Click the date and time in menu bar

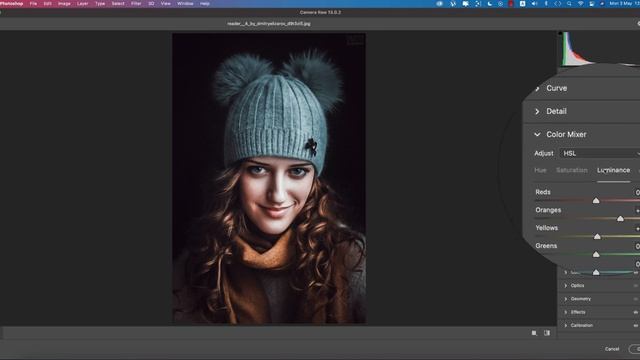click(x=624, y=4)
